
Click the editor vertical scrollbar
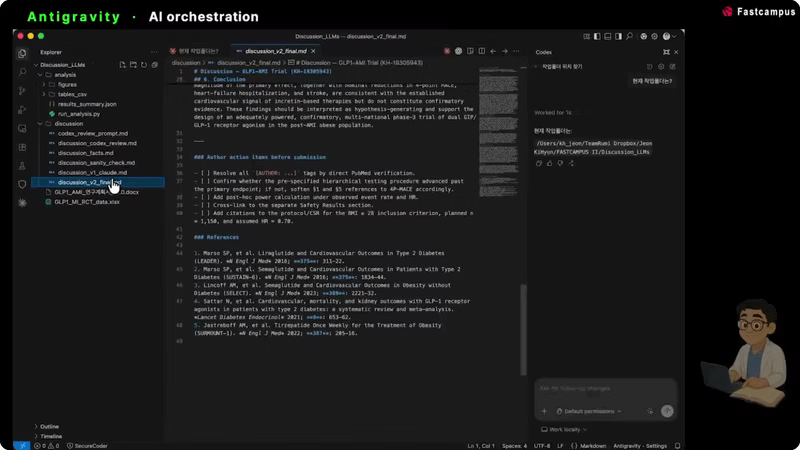click(x=523, y=329)
